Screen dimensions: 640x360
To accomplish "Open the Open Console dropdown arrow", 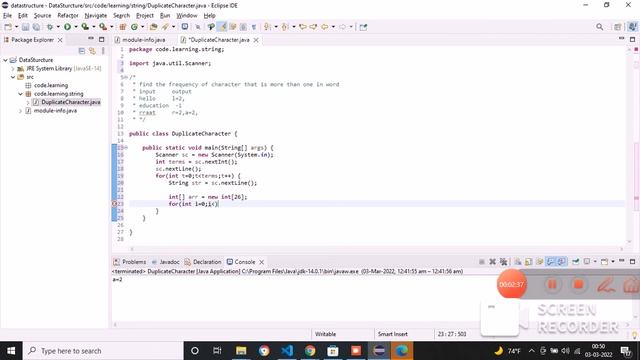I will click(613, 262).
